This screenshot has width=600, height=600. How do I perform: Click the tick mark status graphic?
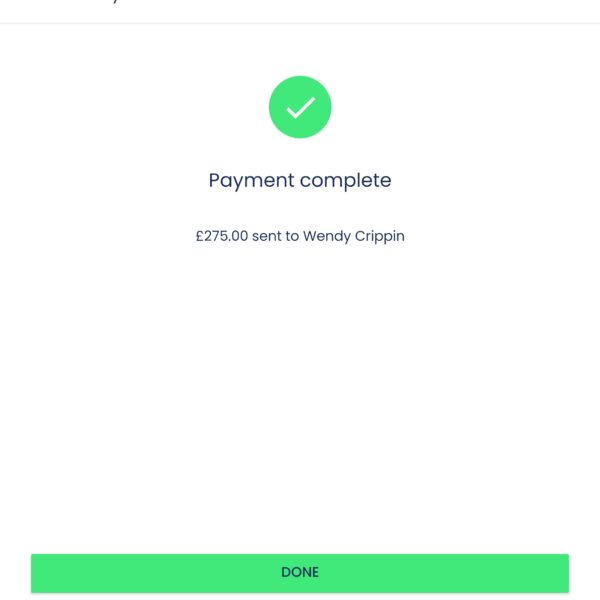click(300, 107)
